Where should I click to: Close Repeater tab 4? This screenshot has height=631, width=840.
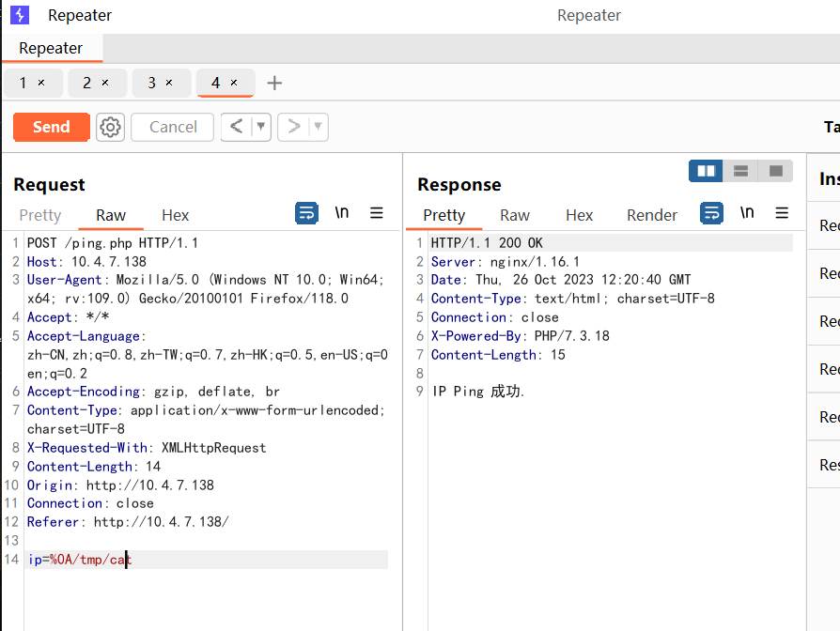pyautogui.click(x=234, y=83)
